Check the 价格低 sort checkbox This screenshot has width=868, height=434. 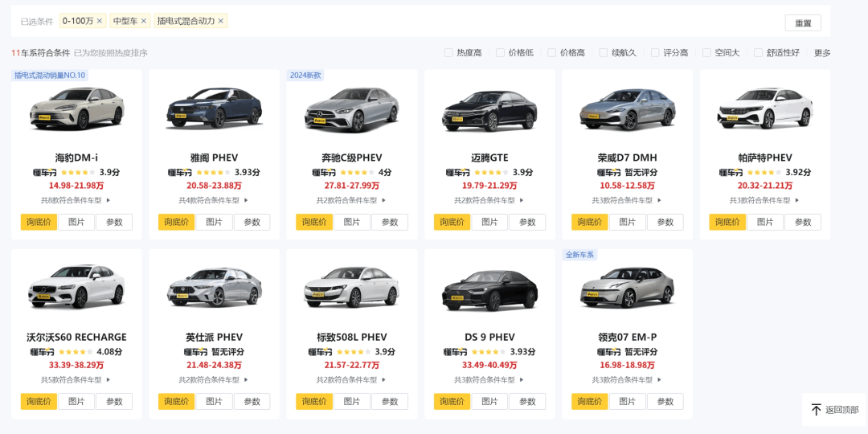tap(500, 52)
